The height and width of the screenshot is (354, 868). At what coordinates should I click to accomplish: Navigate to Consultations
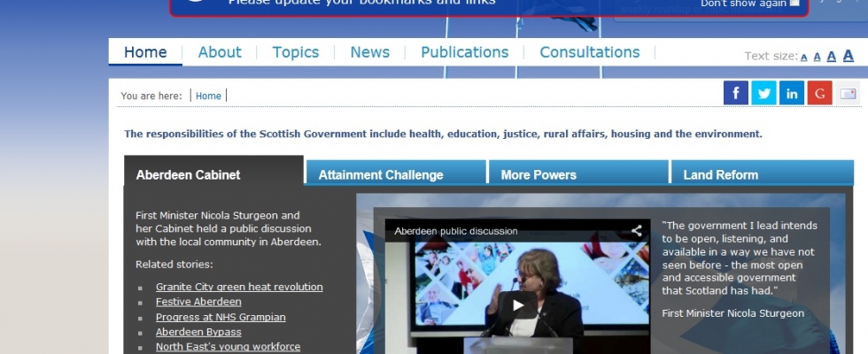click(x=590, y=52)
